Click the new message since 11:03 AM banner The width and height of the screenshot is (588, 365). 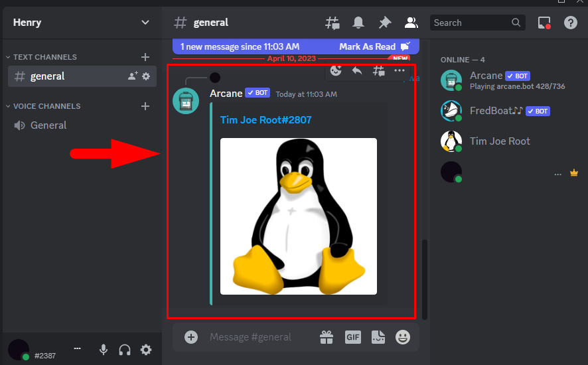240,46
